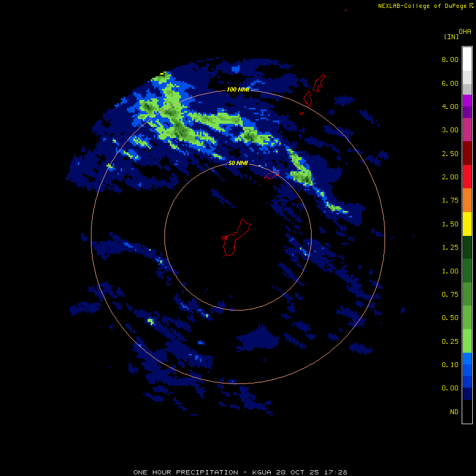Select the black ND legend swatch

point(467,411)
